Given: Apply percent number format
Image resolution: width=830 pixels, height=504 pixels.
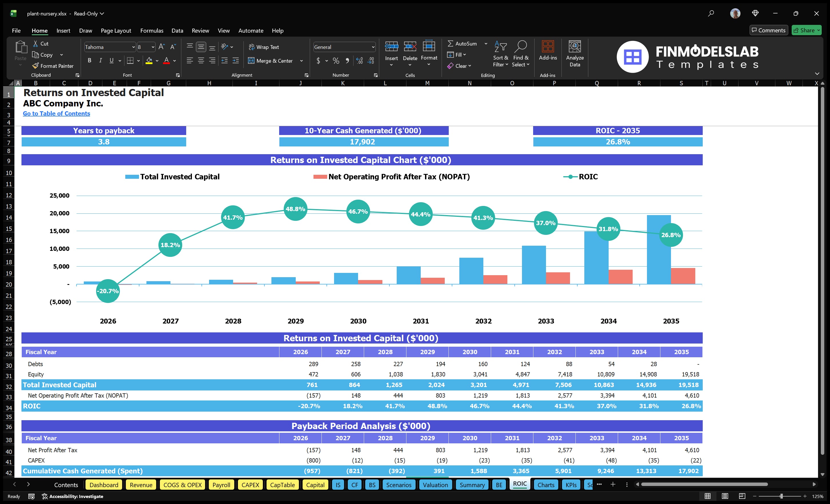Looking at the screenshot, I should (336, 61).
